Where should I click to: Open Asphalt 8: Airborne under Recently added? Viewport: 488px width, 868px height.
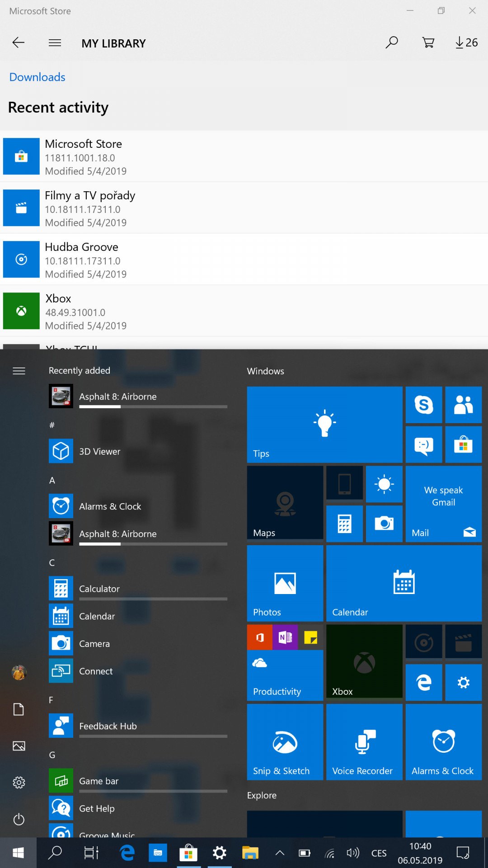[138, 396]
